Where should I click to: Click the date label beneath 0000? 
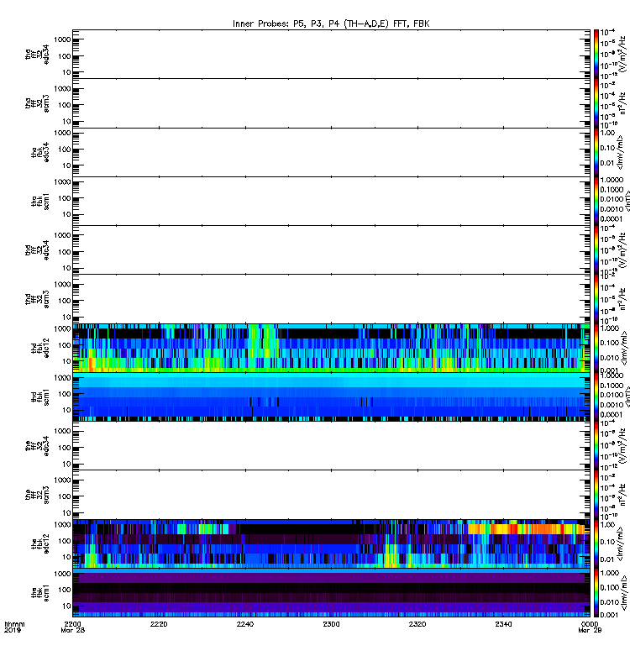(x=591, y=630)
